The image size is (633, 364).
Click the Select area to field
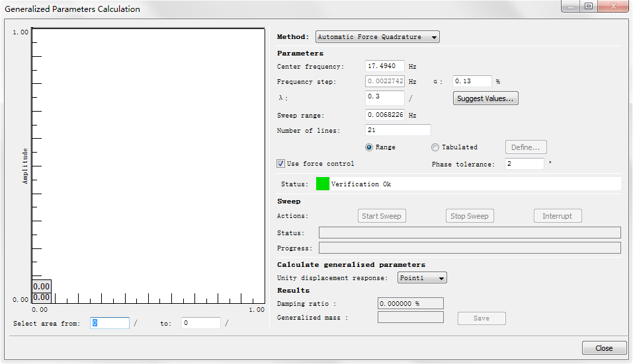coord(200,323)
